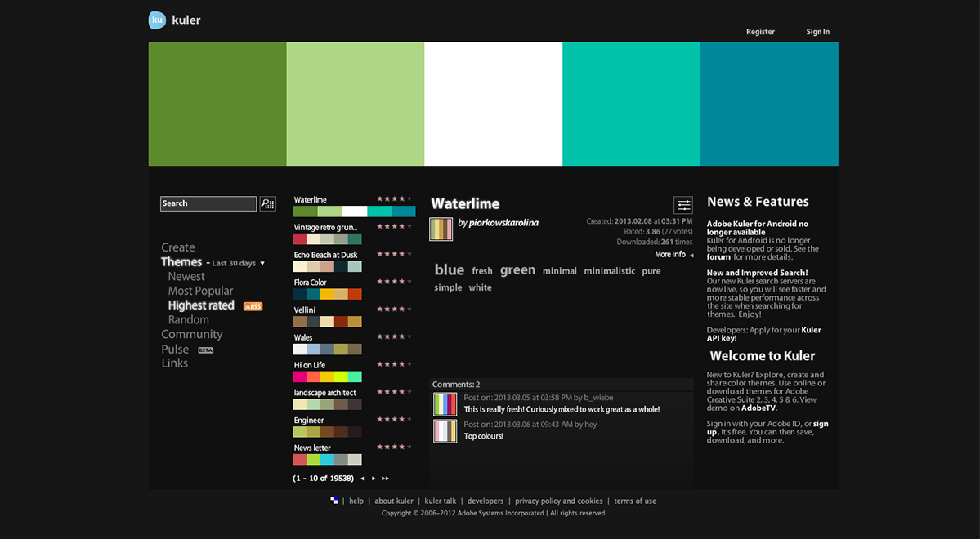This screenshot has width=980, height=539.
Task: Go to next page arrow in theme list
Action: (374, 479)
